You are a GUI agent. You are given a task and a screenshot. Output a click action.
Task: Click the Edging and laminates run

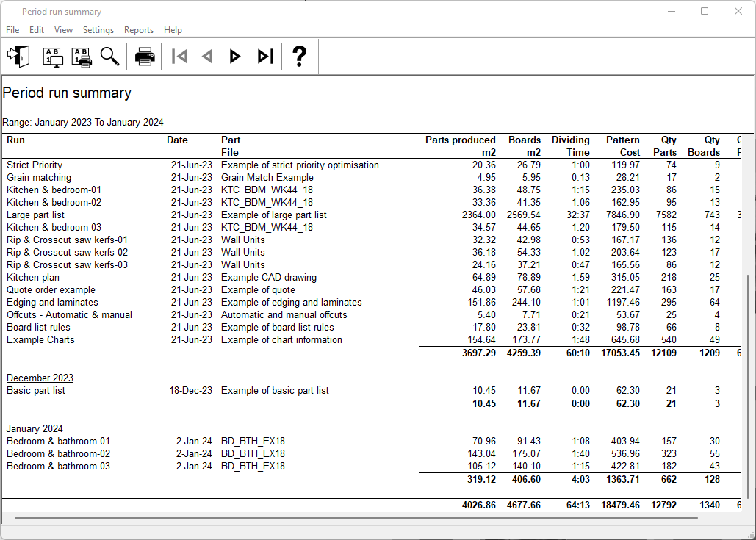pyautogui.click(x=52, y=303)
